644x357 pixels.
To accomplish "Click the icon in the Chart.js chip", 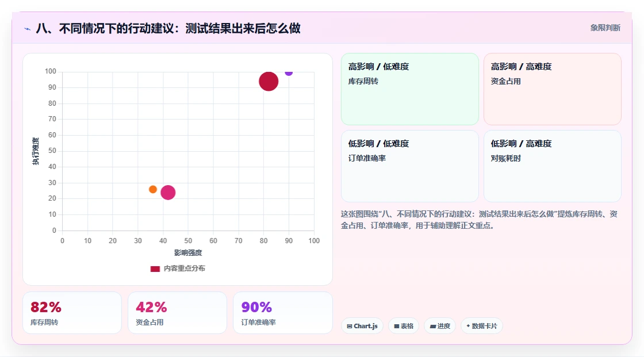I will pos(350,326).
